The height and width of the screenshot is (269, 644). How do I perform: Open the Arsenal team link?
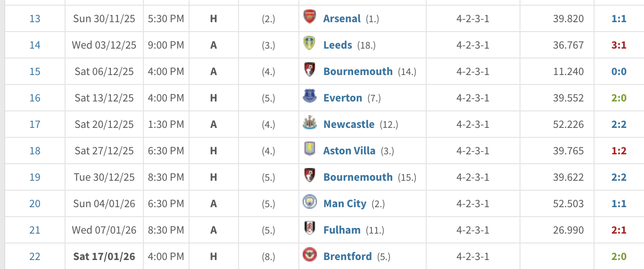click(x=342, y=19)
